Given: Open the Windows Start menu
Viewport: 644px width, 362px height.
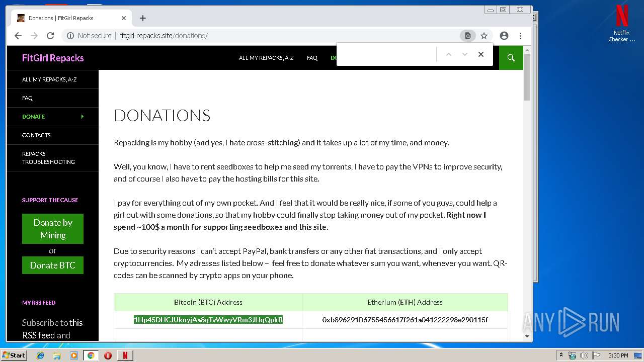Looking at the screenshot, I should click(x=14, y=355).
